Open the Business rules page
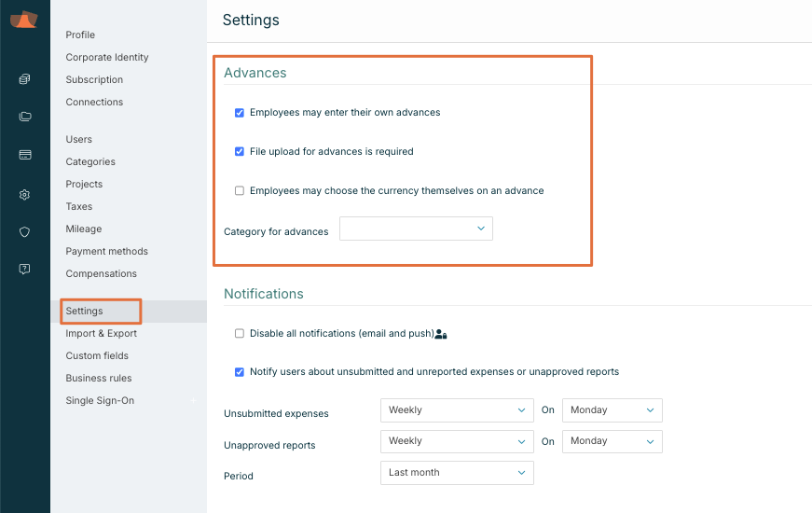Viewport: 812px width, 513px height. pyautogui.click(x=99, y=379)
